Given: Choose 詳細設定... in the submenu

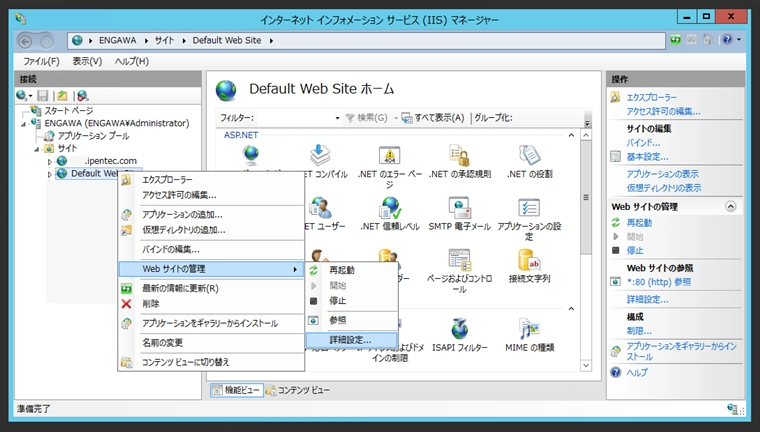Looking at the screenshot, I should coord(352,340).
